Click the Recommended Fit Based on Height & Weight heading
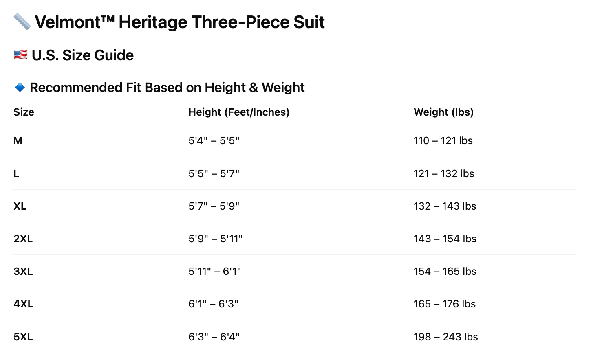This screenshot has width=591, height=364. click(x=167, y=88)
